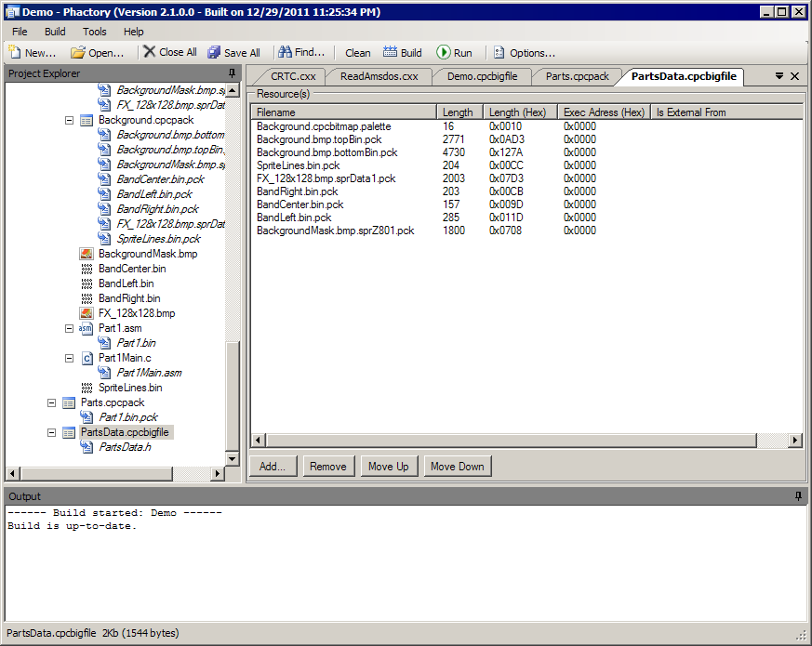Collapse the Background.cpcpack tree node
The width and height of the screenshot is (812, 646).
[70, 120]
